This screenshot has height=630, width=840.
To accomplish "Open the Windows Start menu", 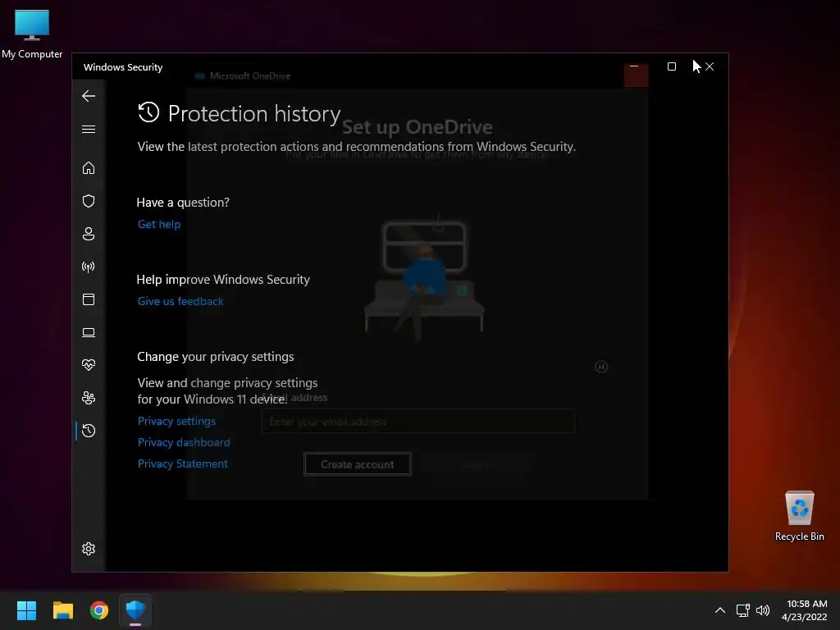I will [x=26, y=610].
